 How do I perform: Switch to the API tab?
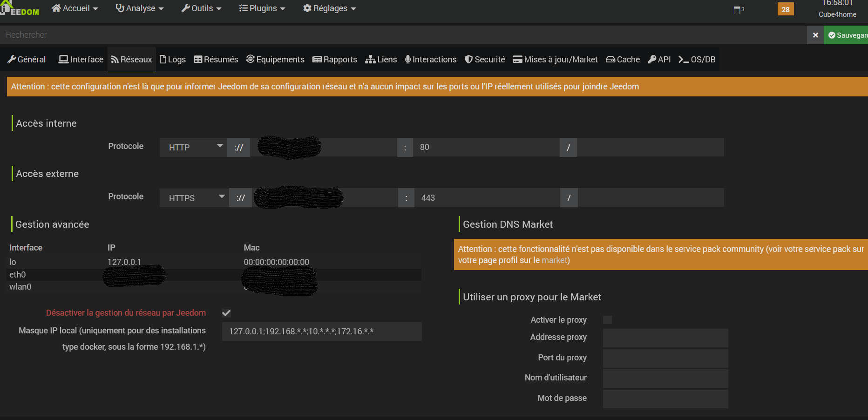659,60
